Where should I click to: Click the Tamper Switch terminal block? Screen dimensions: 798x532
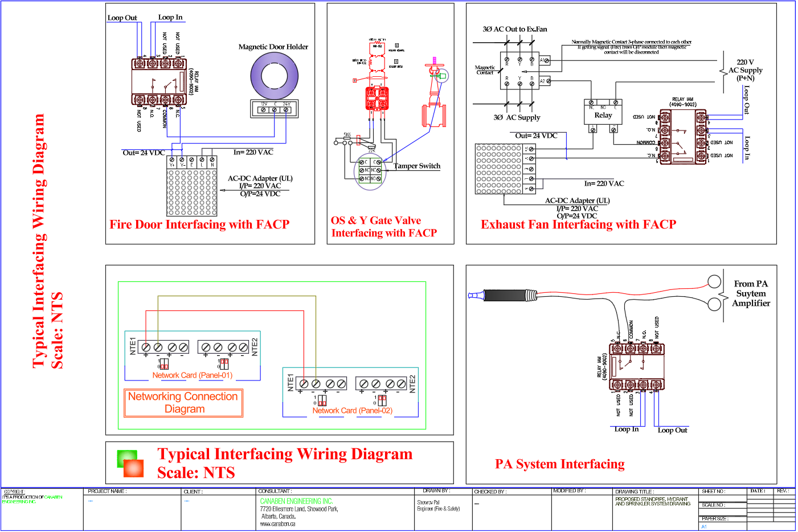[370, 171]
